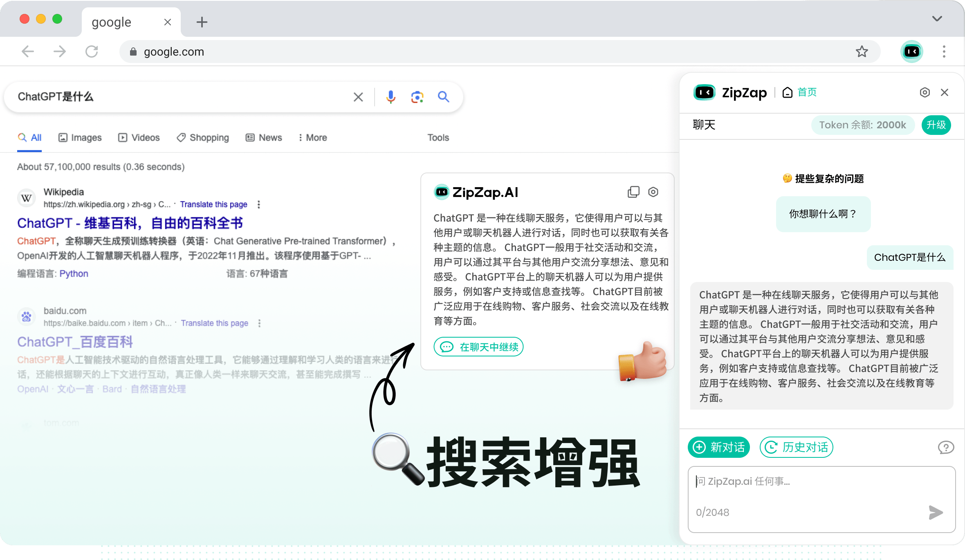Screen dimensions: 965x560
Task: Switch to the Images search tab
Action: coord(80,138)
